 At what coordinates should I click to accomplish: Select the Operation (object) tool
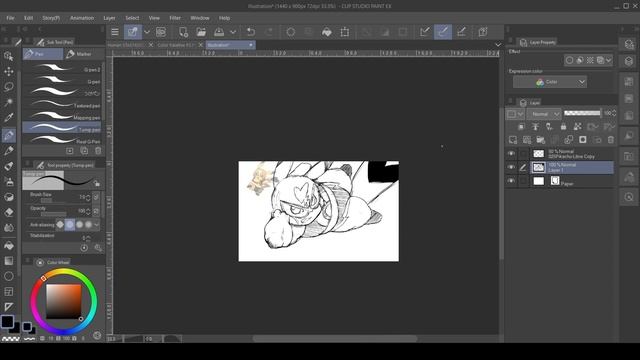9,56
